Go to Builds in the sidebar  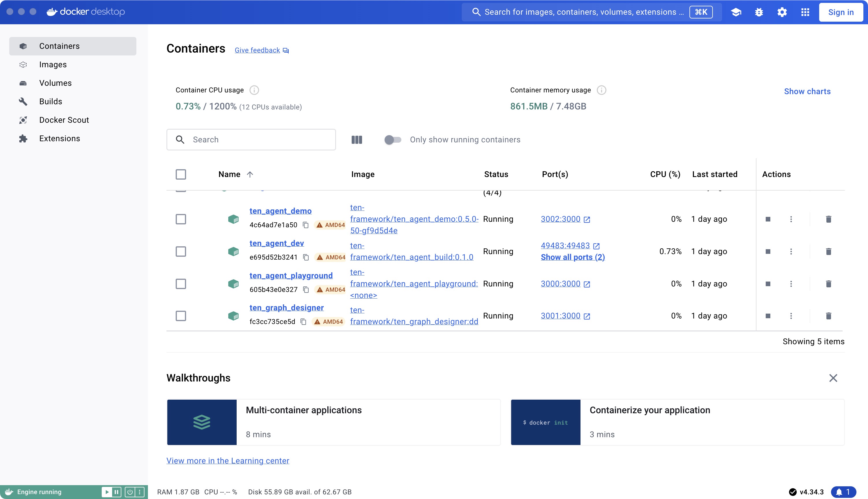(73, 102)
